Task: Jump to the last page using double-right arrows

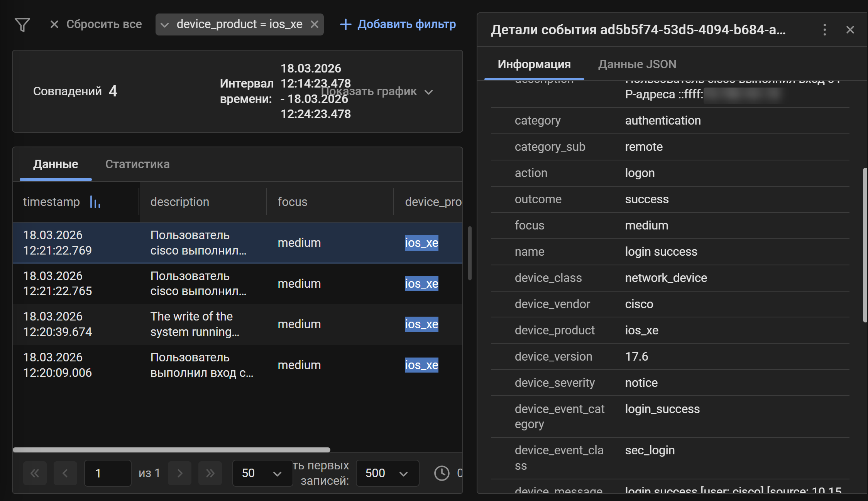Action: (210, 473)
